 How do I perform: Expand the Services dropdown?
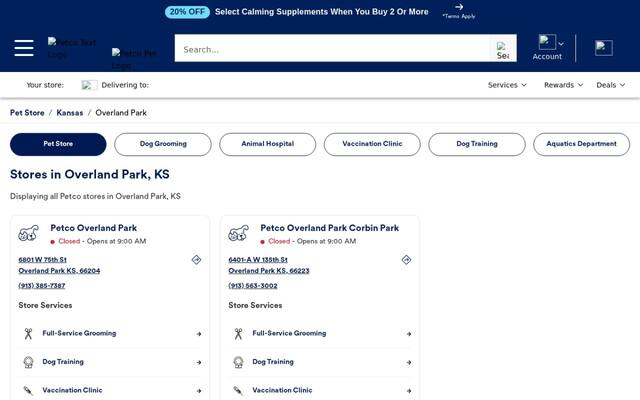tap(507, 85)
